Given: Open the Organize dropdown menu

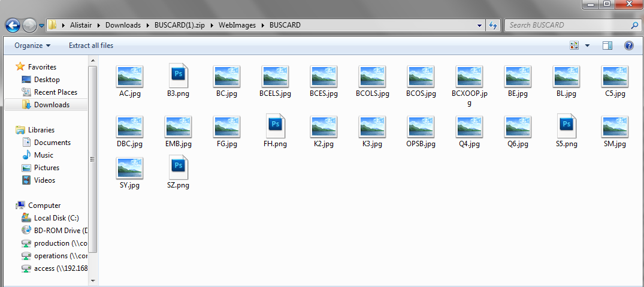Looking at the screenshot, I should (32, 46).
